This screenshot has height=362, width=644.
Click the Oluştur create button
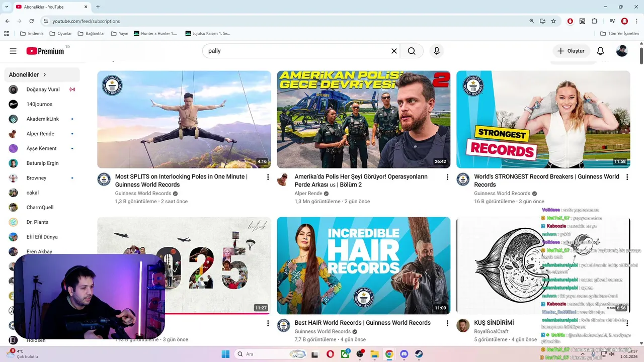(571, 51)
